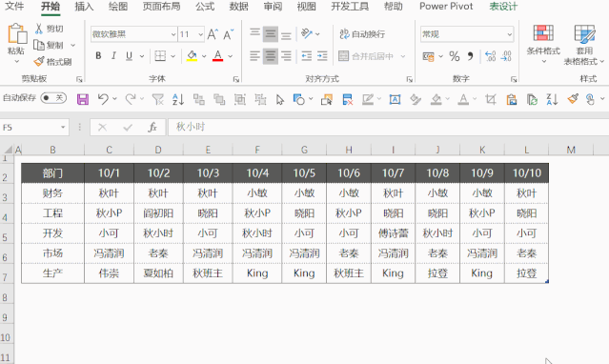Click the text orientation icon

click(307, 34)
